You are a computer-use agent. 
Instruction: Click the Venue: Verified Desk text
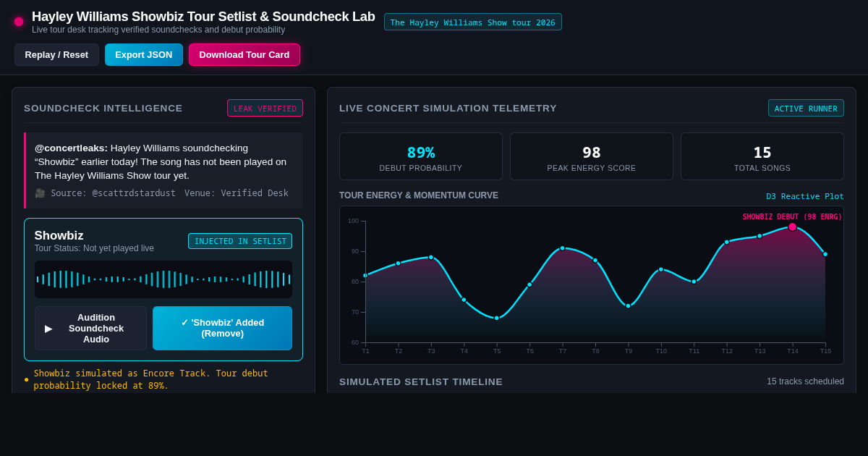pyautogui.click(x=237, y=193)
